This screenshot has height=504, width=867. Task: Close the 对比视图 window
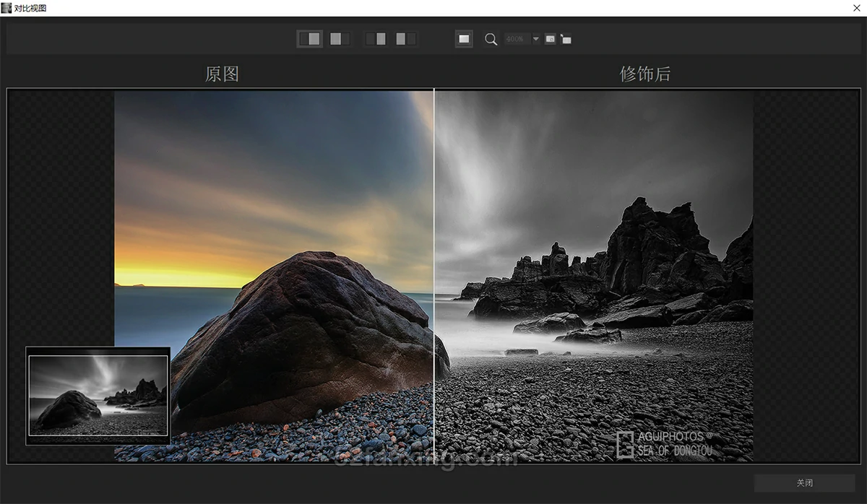[x=856, y=7]
